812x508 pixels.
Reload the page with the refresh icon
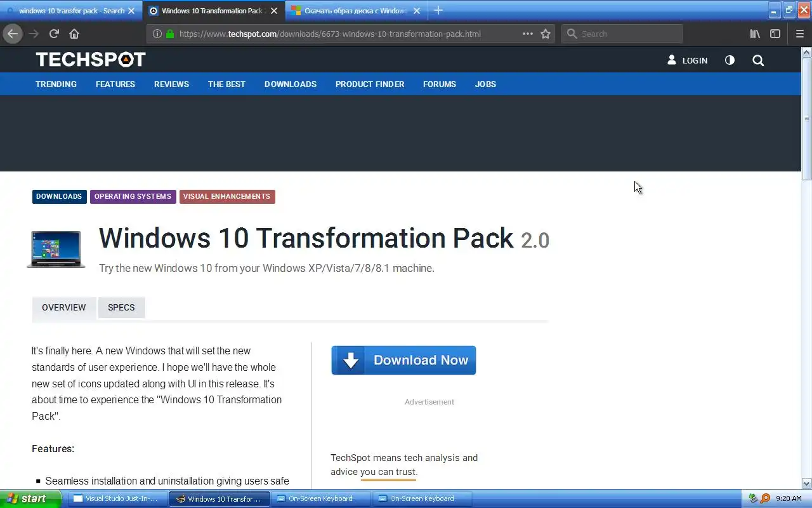(54, 34)
